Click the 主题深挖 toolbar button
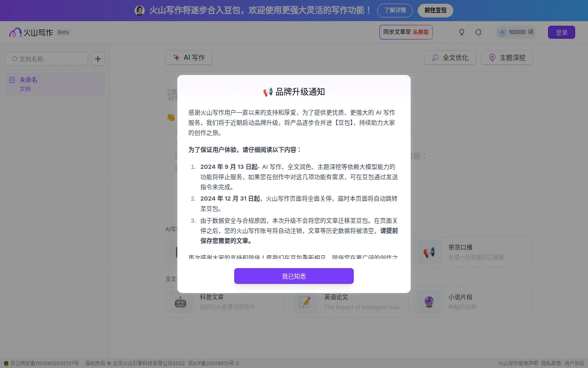588x368 pixels. click(x=507, y=57)
